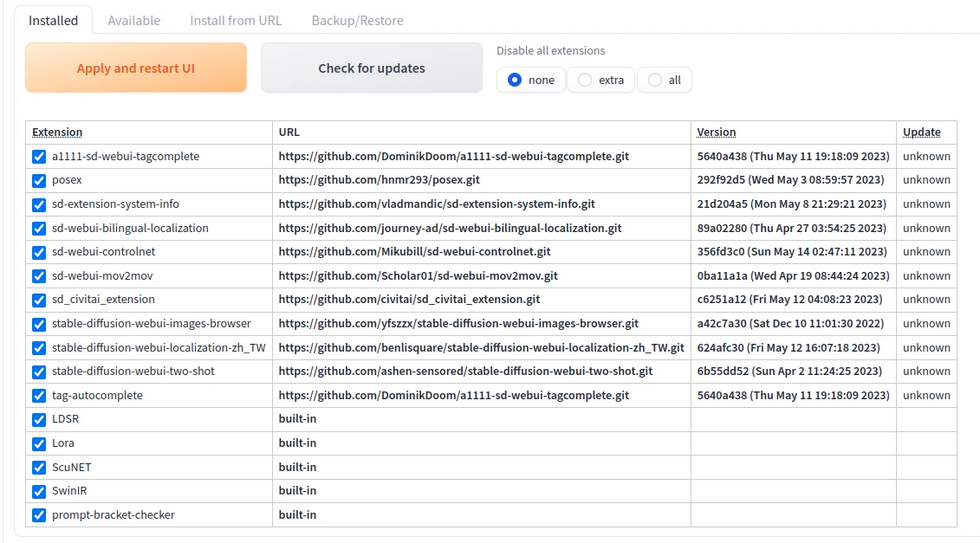
Task: Toggle the Lora built-in extension checkbox
Action: click(39, 443)
